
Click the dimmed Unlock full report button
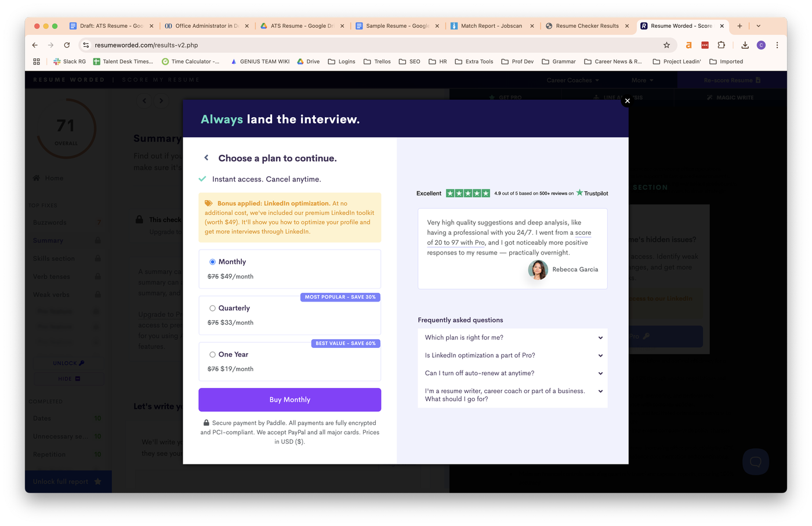click(x=68, y=481)
